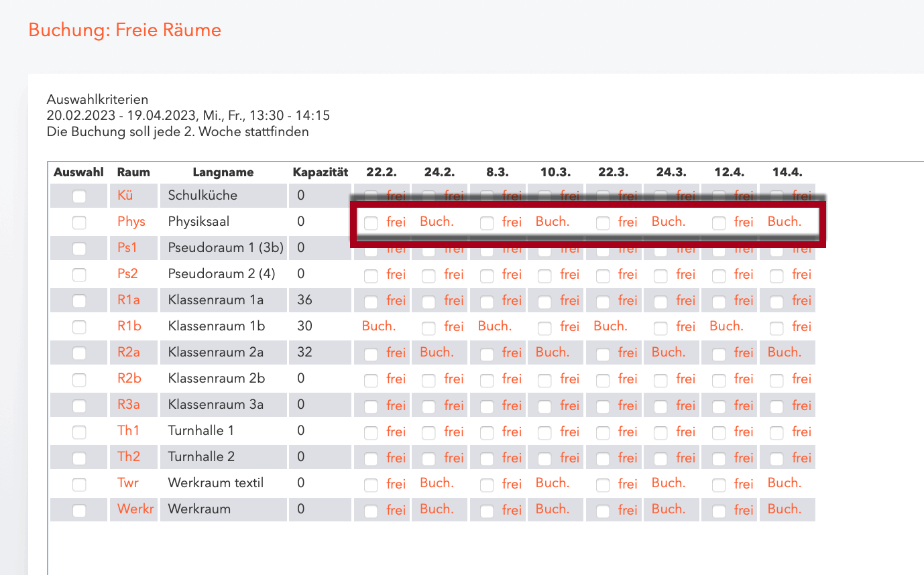Select the Auswahl checkbox for Physiksaal
Screen dimensions: 924x575
coord(79,222)
